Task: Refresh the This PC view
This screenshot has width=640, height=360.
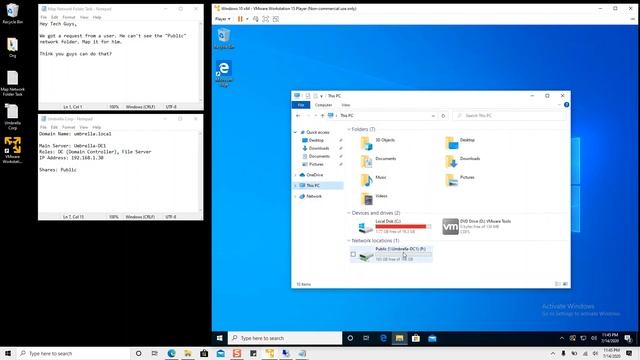Action: coord(443,116)
